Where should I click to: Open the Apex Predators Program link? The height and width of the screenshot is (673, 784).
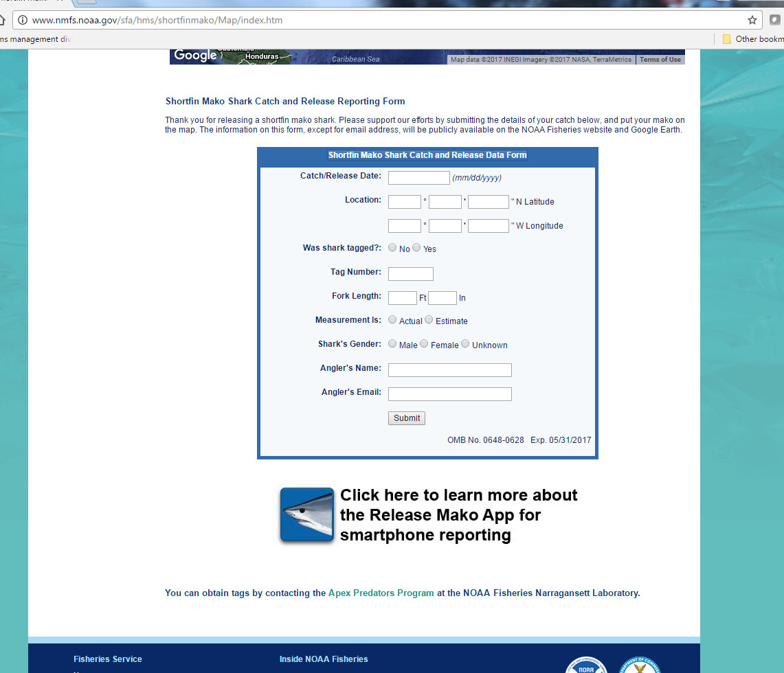[381, 593]
